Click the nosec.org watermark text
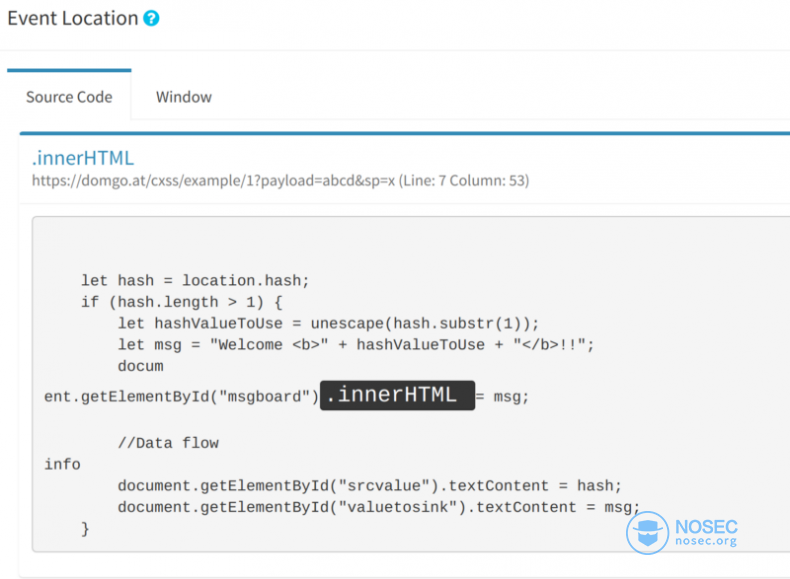Viewport: 790px width, 579px height. point(706,541)
